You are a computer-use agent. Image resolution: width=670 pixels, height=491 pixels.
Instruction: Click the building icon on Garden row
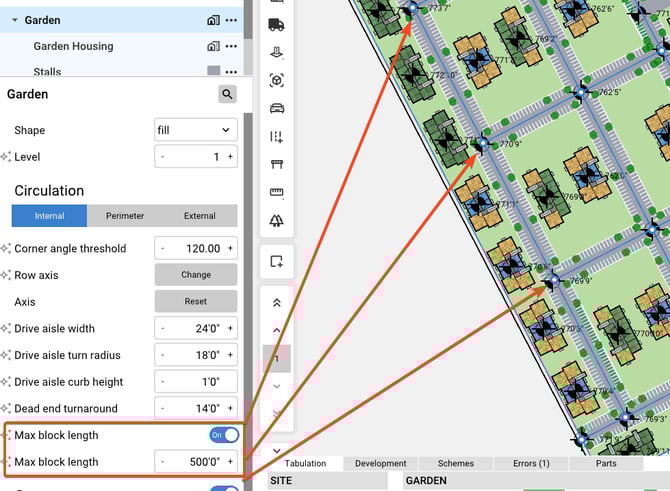[213, 20]
